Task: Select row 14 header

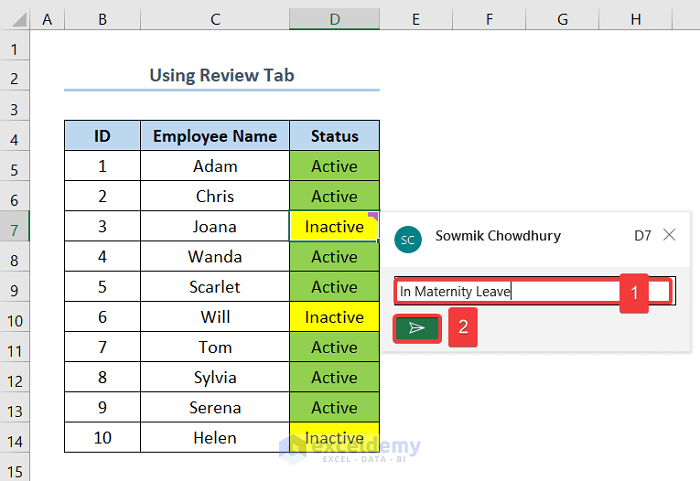Action: click(x=14, y=438)
